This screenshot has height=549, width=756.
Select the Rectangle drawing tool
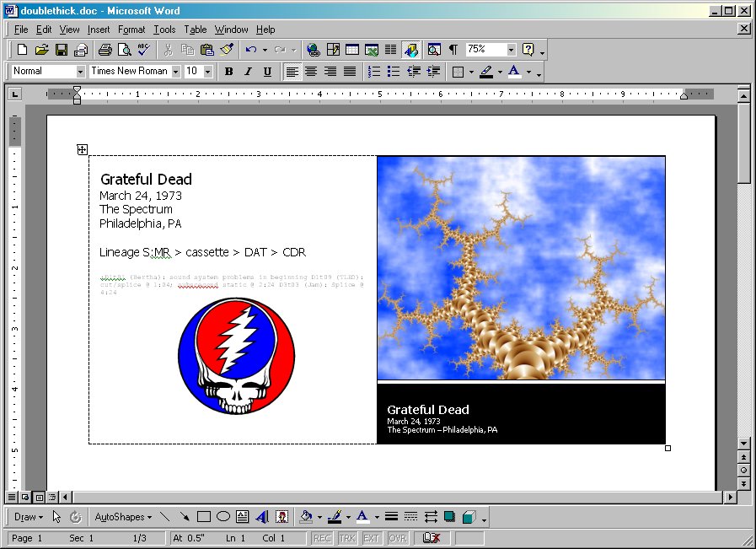tap(203, 517)
